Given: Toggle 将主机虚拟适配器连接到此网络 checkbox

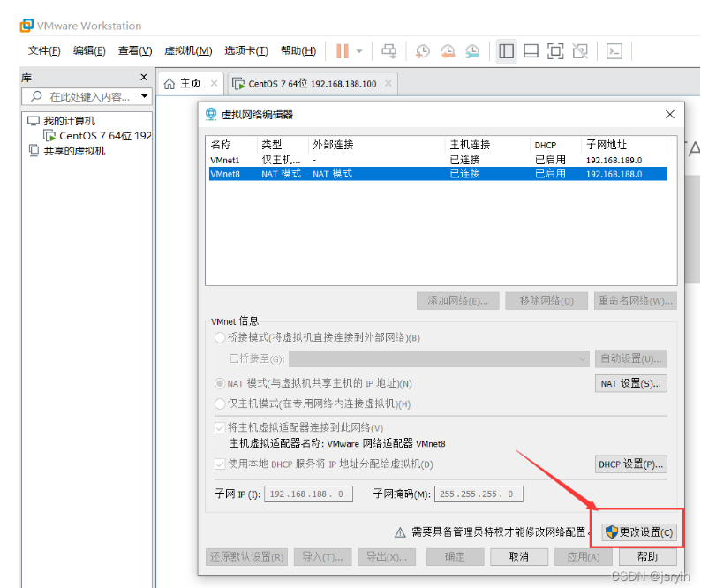Looking at the screenshot, I should click(x=220, y=427).
